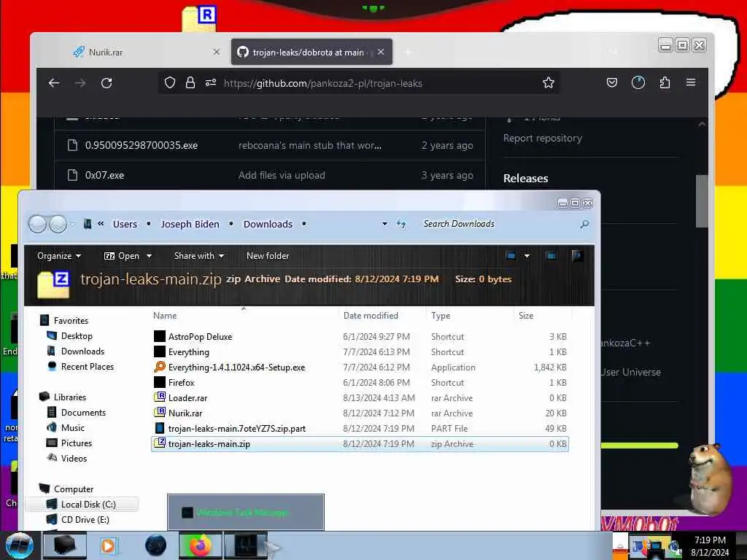
Task: Close the trojan-leaks GitHub tab
Action: [381, 52]
